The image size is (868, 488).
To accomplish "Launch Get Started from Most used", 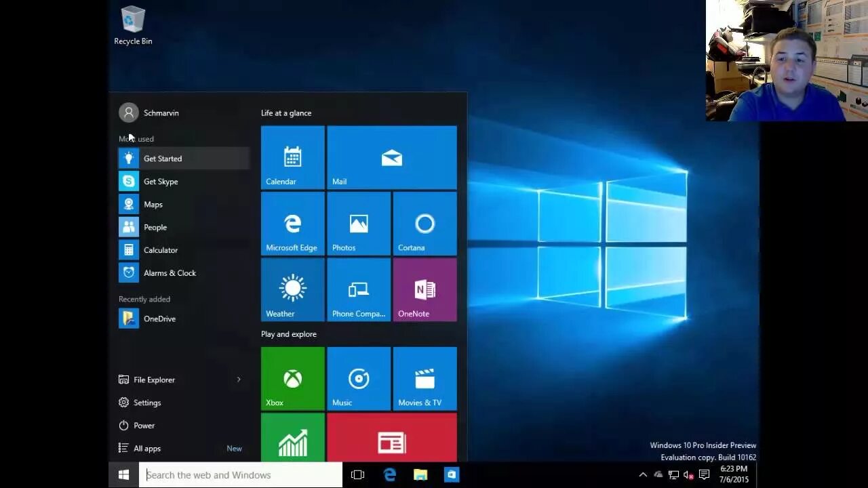I will tap(183, 159).
